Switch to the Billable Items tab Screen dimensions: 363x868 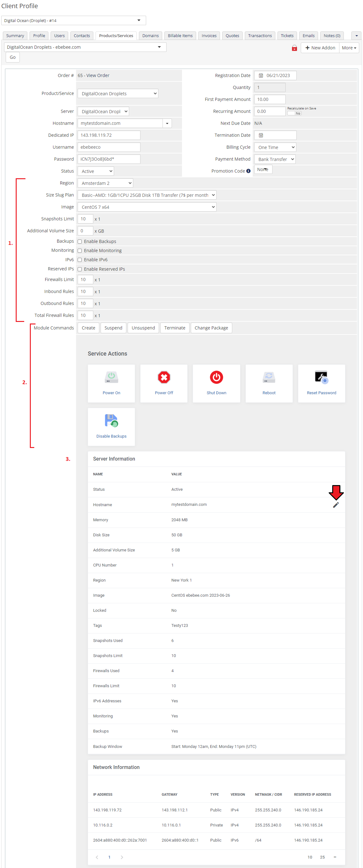click(180, 36)
